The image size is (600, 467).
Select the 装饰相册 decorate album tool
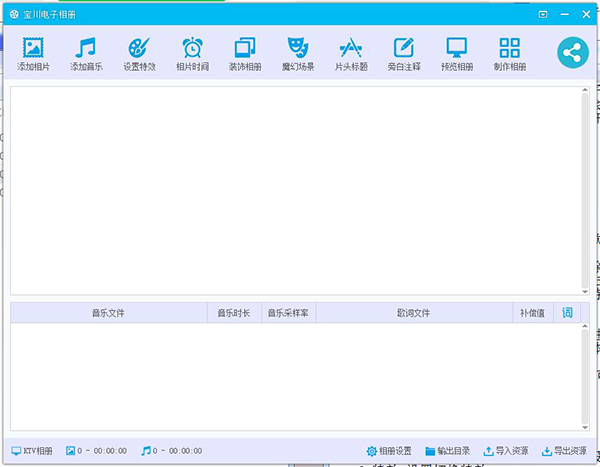click(245, 54)
